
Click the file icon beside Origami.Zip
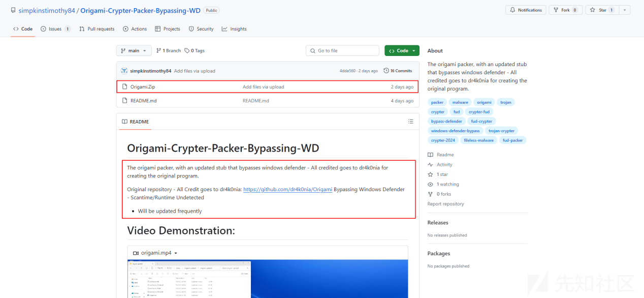click(124, 87)
